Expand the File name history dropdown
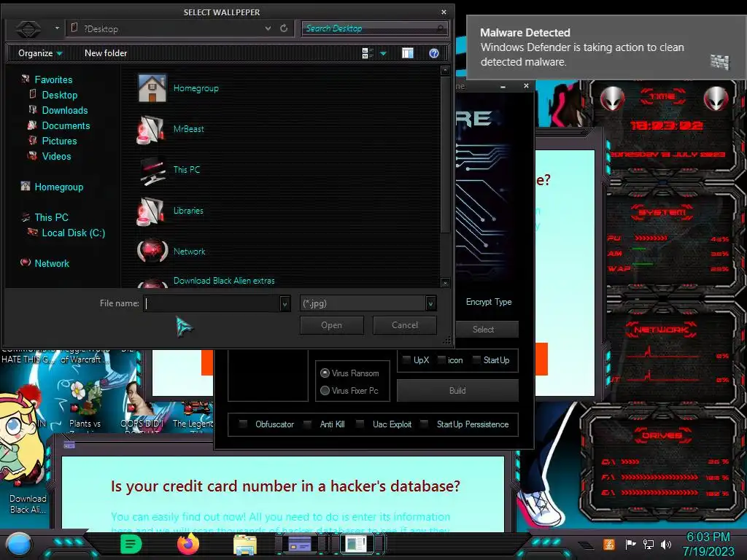 (x=285, y=303)
